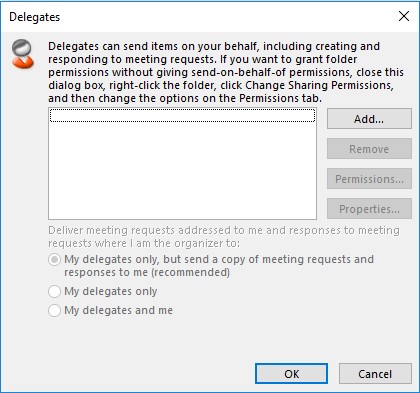Click 'Change Sharing Permissions' words in description
This screenshot has width=420, height=393.
click(319, 85)
